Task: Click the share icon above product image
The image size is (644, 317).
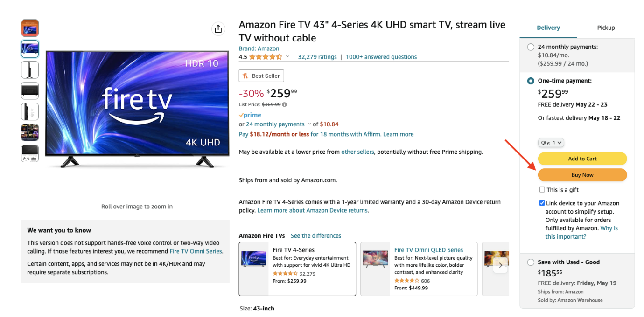Action: pos(218,29)
